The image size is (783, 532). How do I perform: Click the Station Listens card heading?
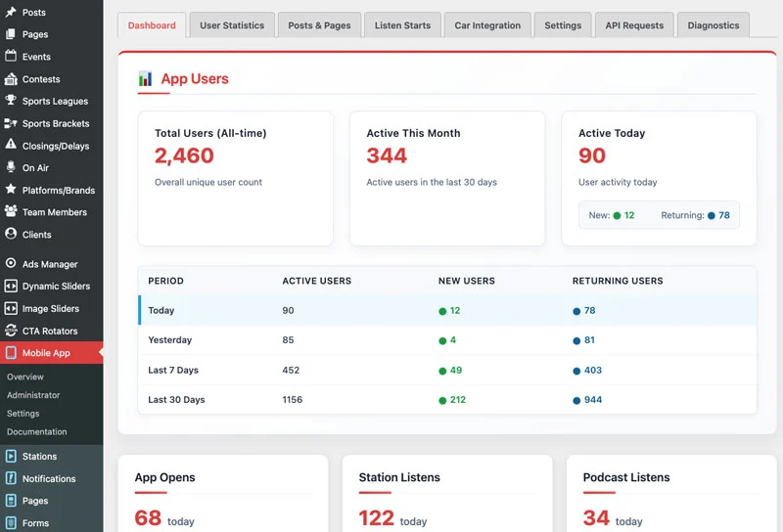399,477
